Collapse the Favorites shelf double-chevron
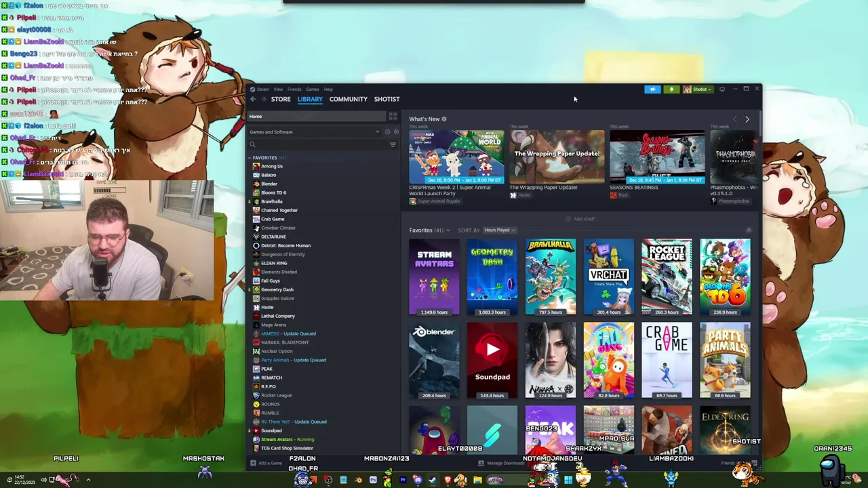Image resolution: width=868 pixels, height=488 pixels. pyautogui.click(x=749, y=230)
